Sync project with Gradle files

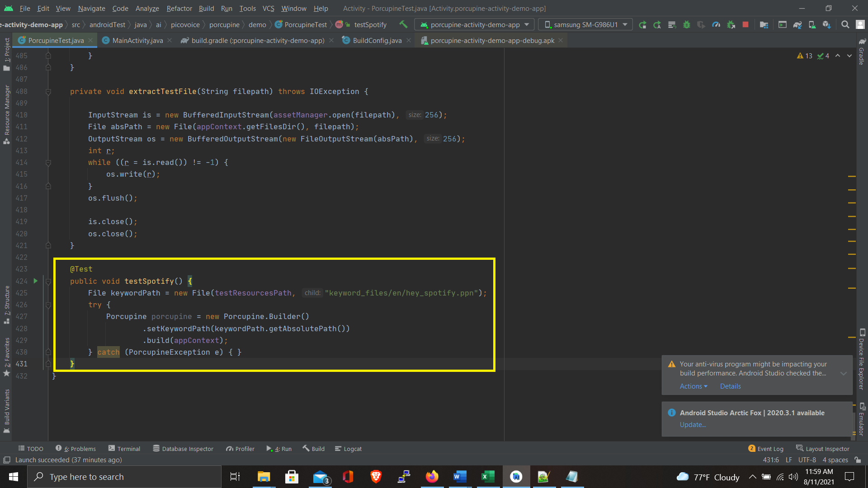(x=797, y=25)
